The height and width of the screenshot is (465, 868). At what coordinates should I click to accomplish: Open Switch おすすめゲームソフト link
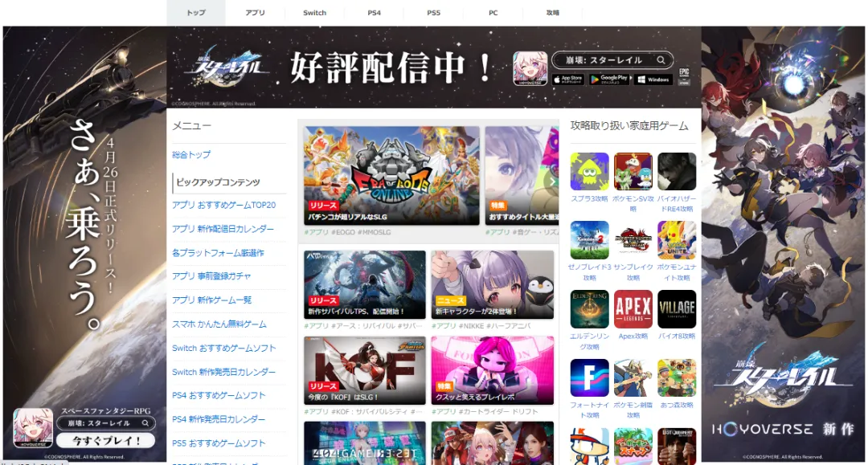223,348
